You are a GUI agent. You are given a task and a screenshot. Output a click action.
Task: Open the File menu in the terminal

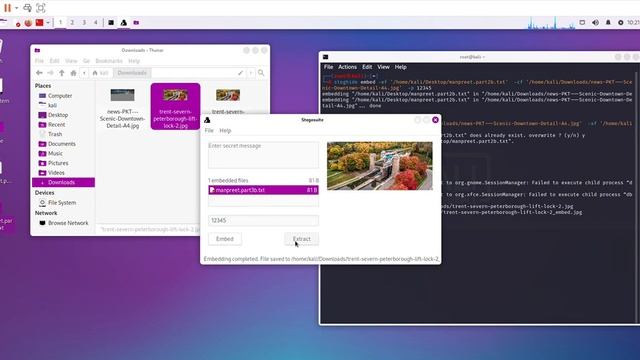point(329,67)
